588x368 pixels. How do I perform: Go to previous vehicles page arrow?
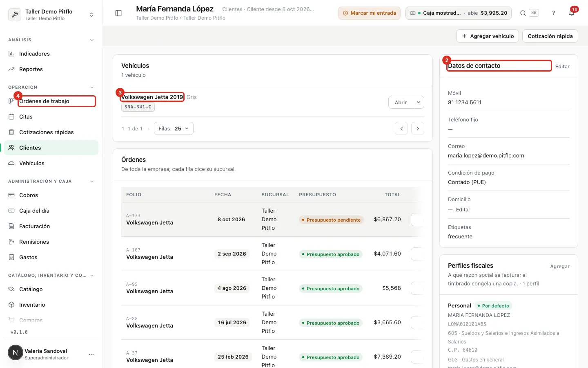(x=401, y=128)
